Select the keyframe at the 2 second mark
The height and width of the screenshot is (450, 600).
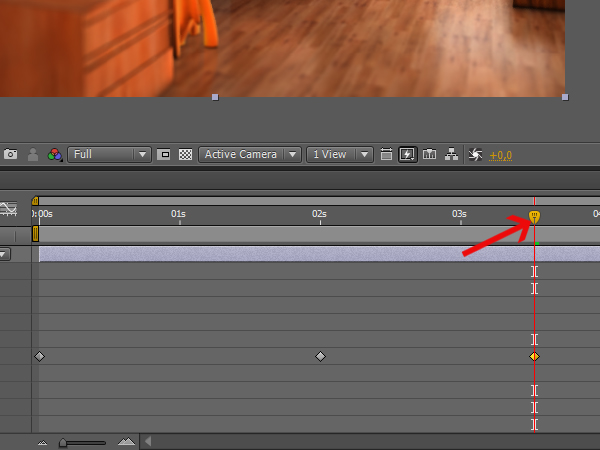320,356
